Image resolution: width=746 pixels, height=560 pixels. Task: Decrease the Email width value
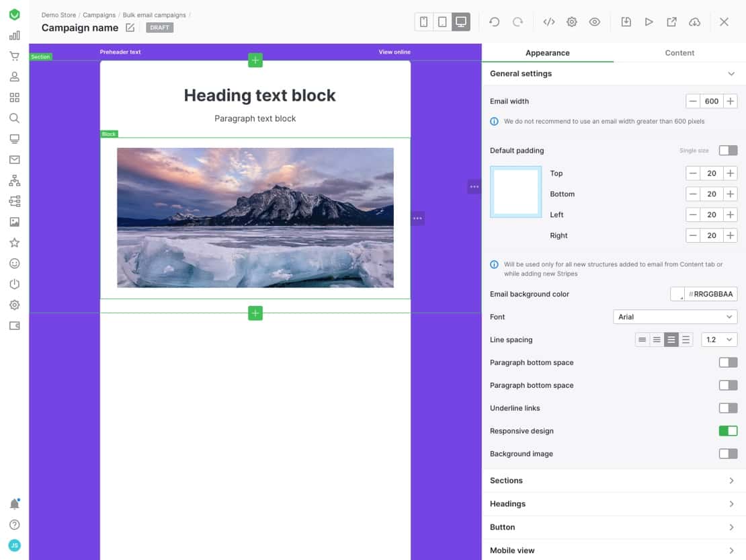pos(693,102)
